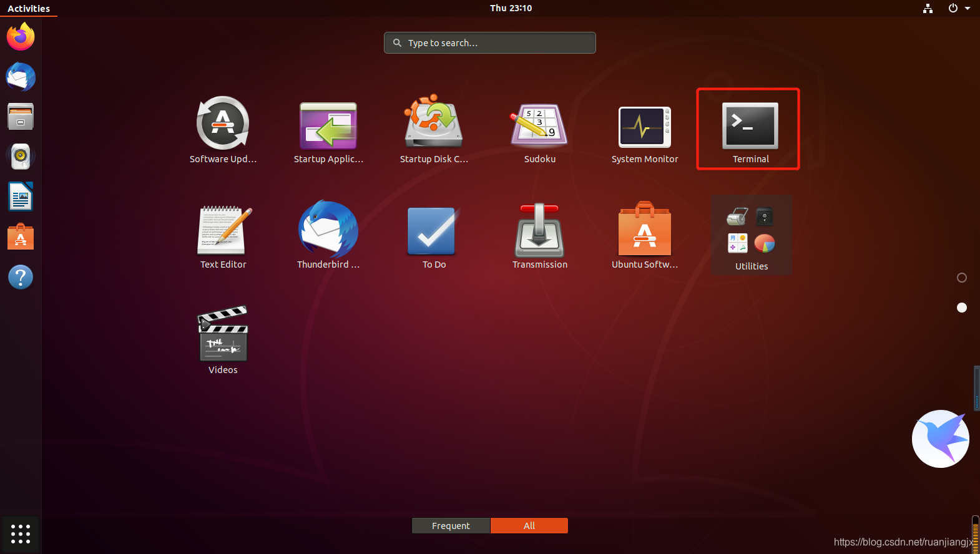Launch the Videos player
Screen dimensions: 980x554
pyautogui.click(x=223, y=341)
